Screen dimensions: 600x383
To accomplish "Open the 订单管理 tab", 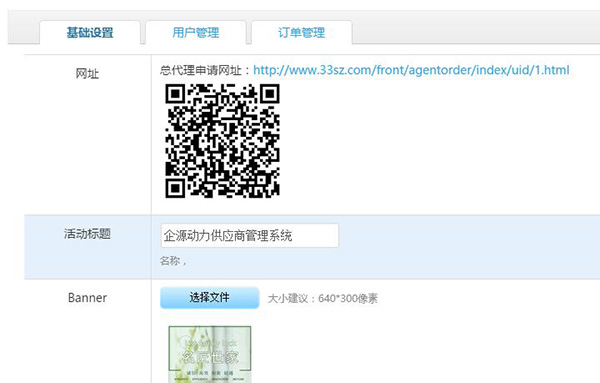I will click(302, 33).
